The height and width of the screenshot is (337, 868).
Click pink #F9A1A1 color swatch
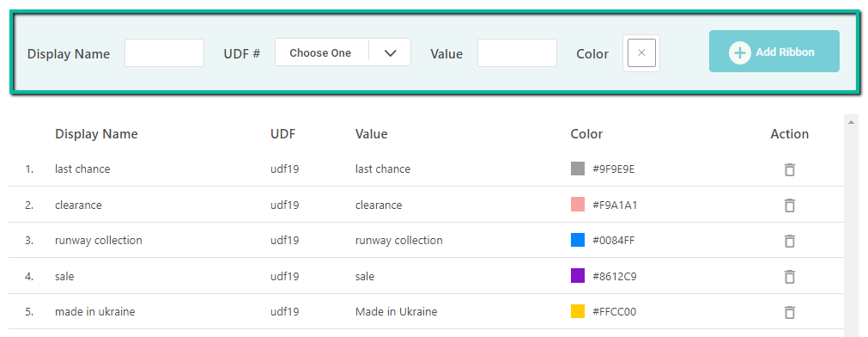tap(578, 205)
